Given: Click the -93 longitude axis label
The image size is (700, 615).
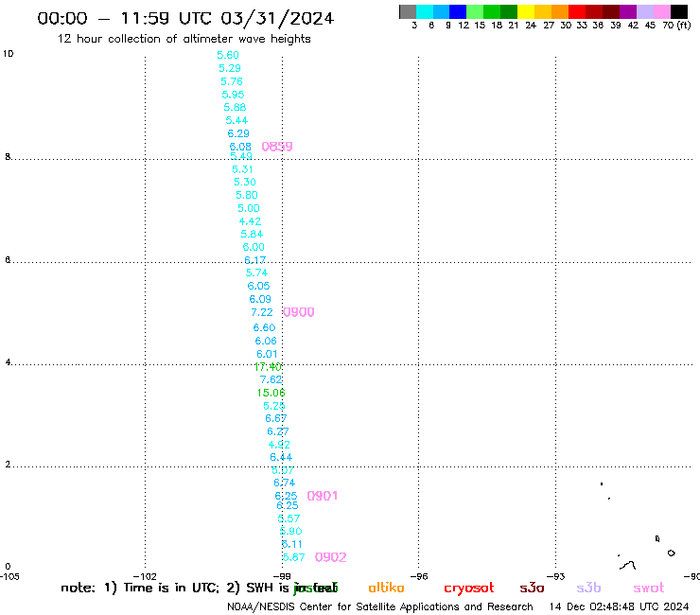Looking at the screenshot, I should click(x=556, y=576).
